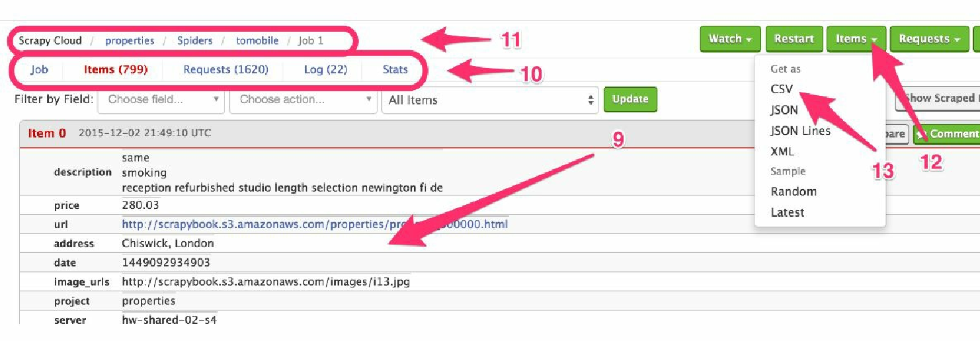The image size is (980, 341).
Task: Expand the Items dropdown button
Action: pyautogui.click(x=856, y=39)
